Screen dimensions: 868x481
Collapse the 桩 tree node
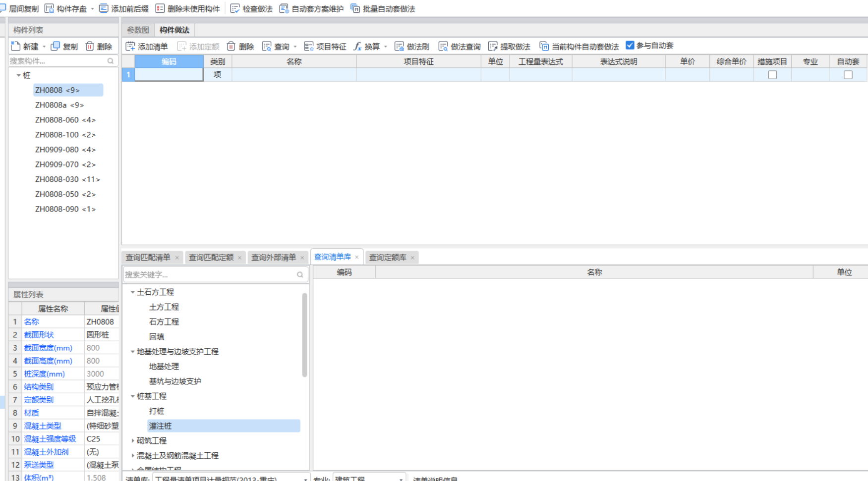click(19, 75)
